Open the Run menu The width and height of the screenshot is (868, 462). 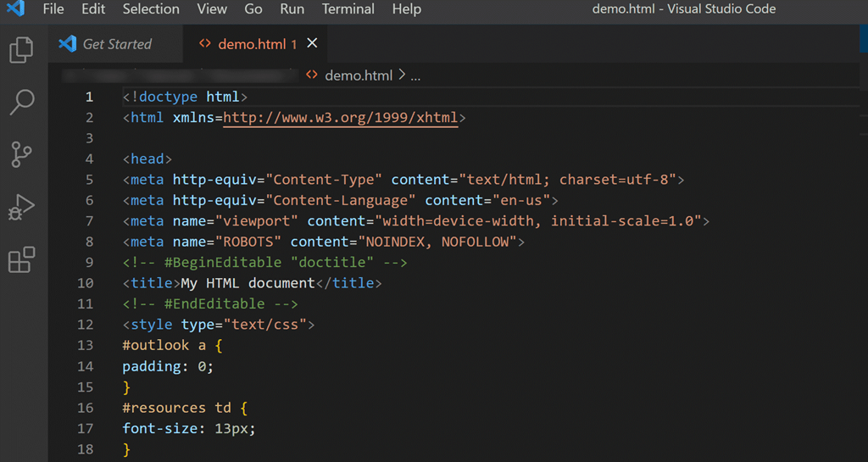click(x=292, y=8)
